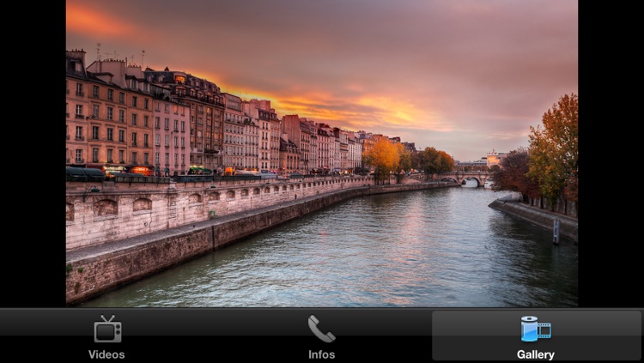Switch to the Infos tab

pos(322,336)
